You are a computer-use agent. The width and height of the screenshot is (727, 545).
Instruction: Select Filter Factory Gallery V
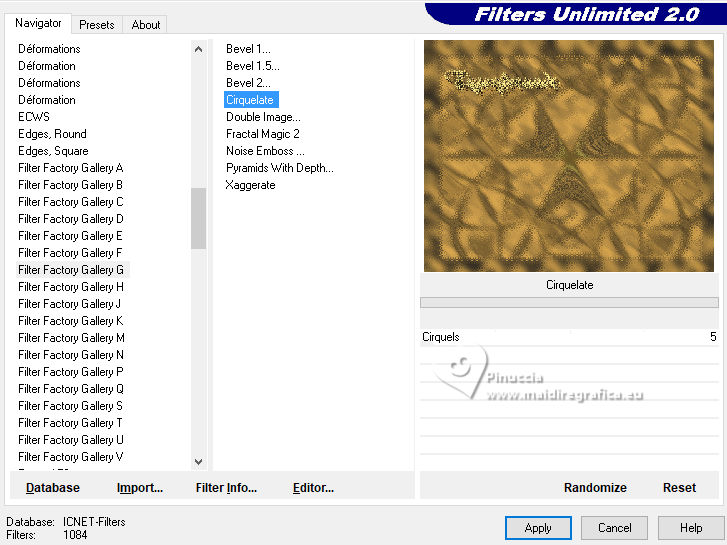tap(70, 457)
